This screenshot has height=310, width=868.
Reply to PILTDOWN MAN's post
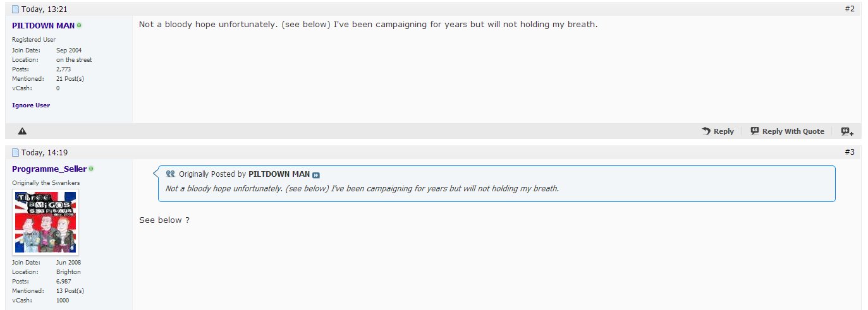718,131
